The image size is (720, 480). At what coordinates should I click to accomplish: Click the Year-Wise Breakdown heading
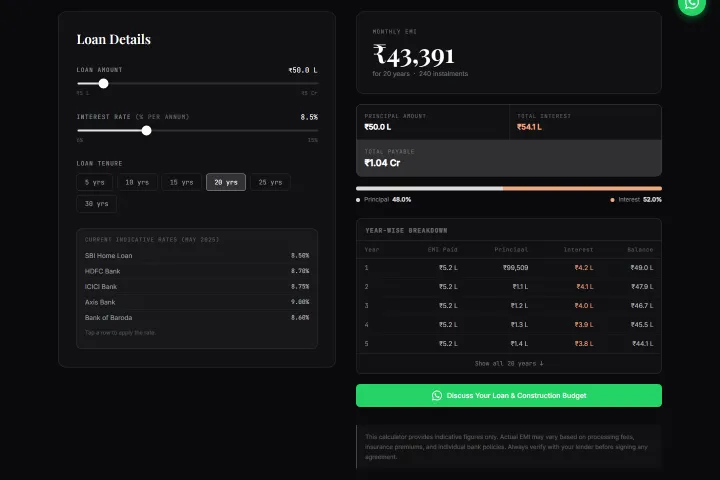[x=406, y=231]
